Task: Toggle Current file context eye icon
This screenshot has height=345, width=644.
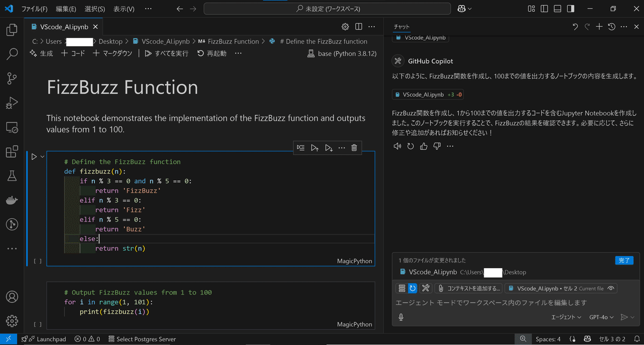Action: tap(611, 288)
